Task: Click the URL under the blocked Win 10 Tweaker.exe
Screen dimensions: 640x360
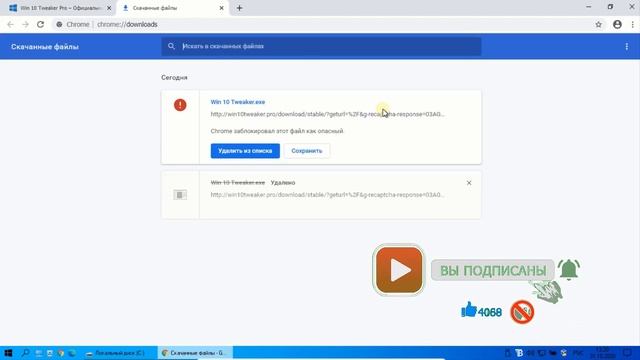Action: 327,114
